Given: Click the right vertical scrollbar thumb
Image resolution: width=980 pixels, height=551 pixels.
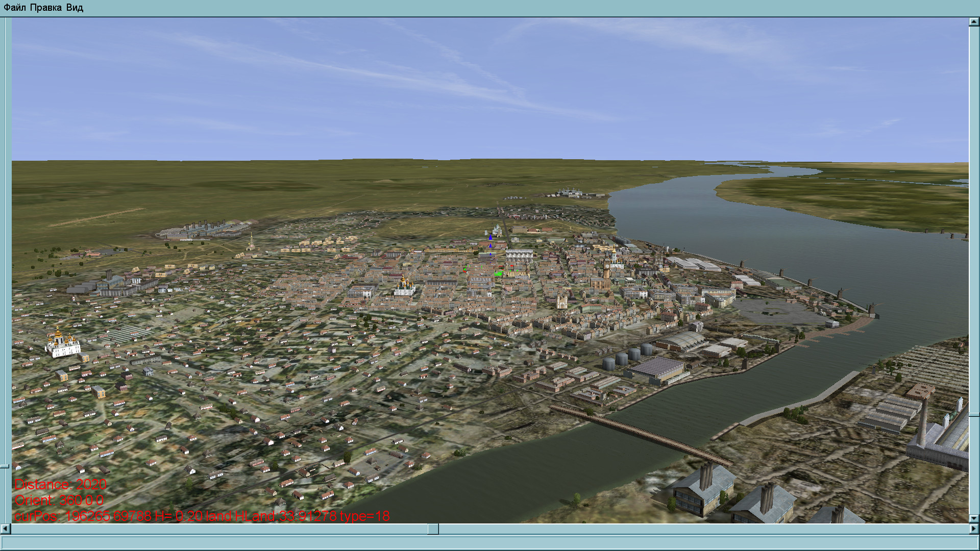Looking at the screenshot, I should coord(974,415).
